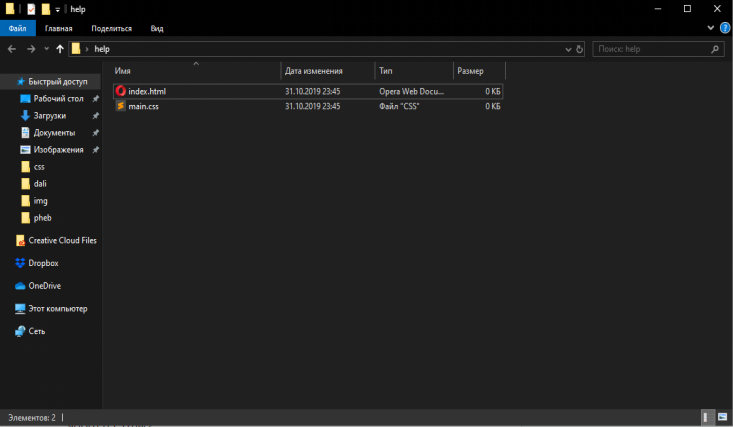The width and height of the screenshot is (733, 427).
Task: Expand address bar history dropdown
Action: (568, 49)
